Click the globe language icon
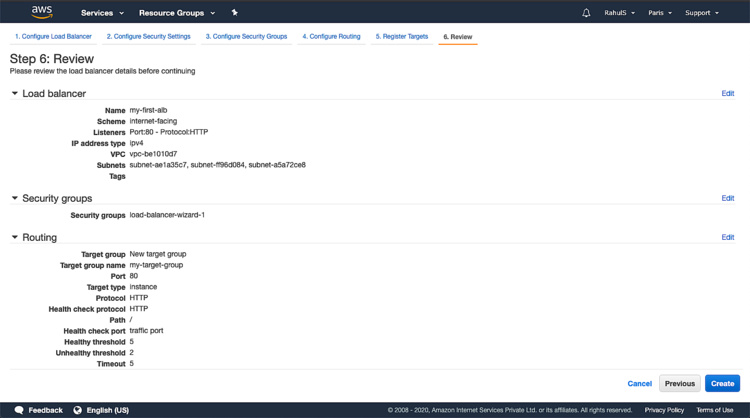Screen dimensions: 750x418 [x=78, y=410]
